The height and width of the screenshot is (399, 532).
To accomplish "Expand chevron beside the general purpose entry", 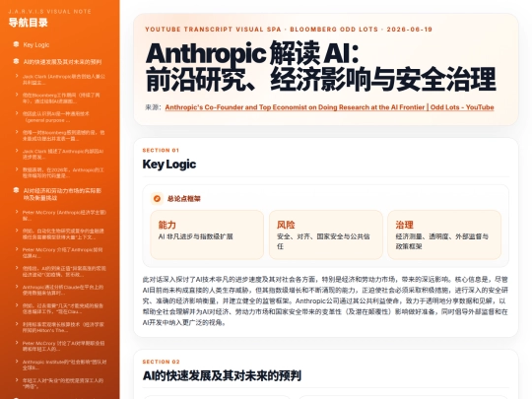I will (x=17, y=113).
